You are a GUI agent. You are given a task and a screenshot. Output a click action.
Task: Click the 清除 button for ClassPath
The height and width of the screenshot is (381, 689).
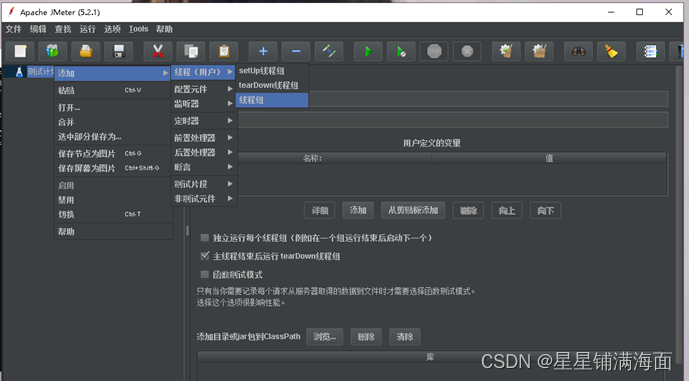pos(405,337)
